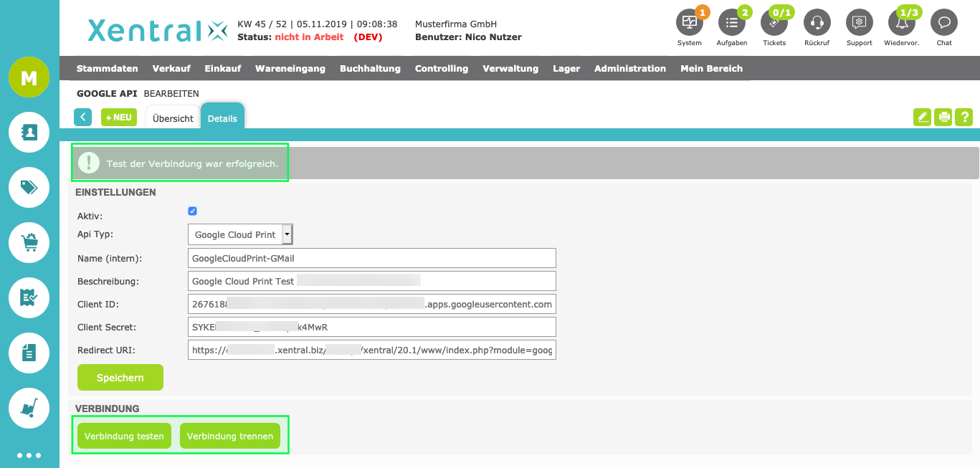This screenshot has width=980, height=468.
Task: Open the address book sidebar icon
Action: coord(29,132)
